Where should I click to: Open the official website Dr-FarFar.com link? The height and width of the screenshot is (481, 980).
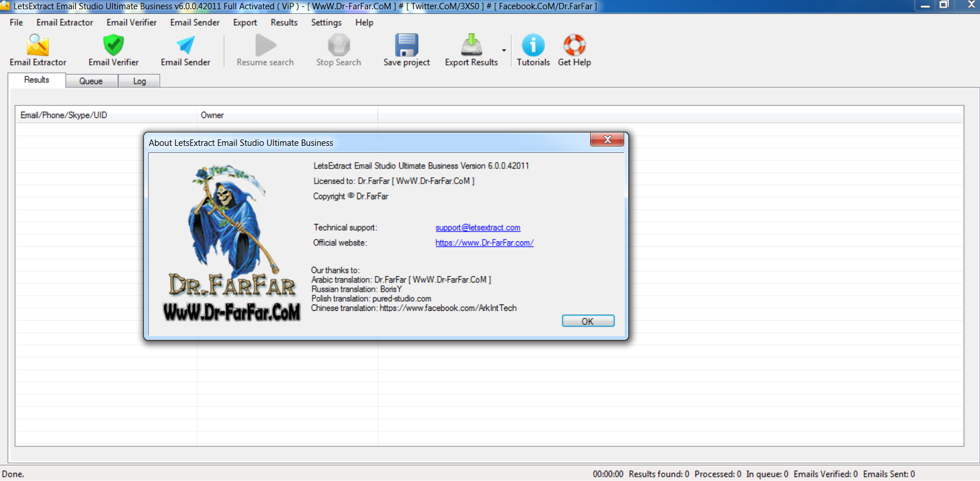coord(484,243)
